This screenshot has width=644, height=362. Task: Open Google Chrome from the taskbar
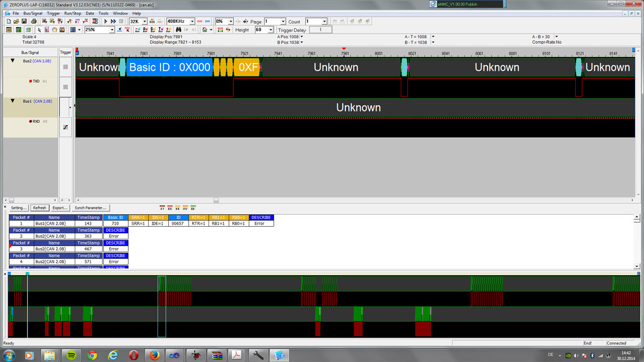click(x=92, y=355)
